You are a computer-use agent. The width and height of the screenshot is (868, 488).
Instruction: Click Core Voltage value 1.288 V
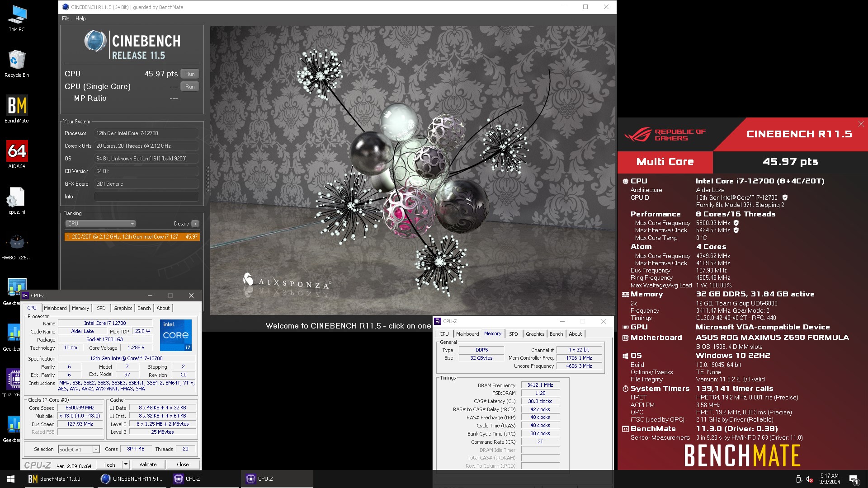[136, 347]
